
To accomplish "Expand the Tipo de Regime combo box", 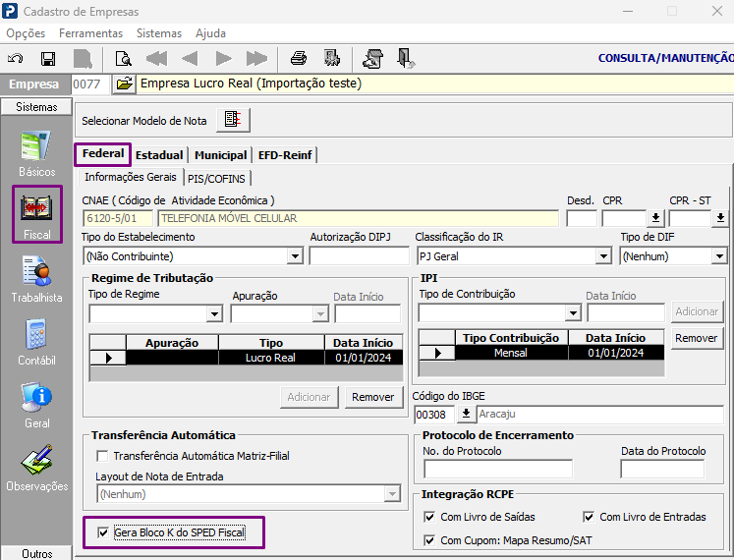I will [x=214, y=313].
